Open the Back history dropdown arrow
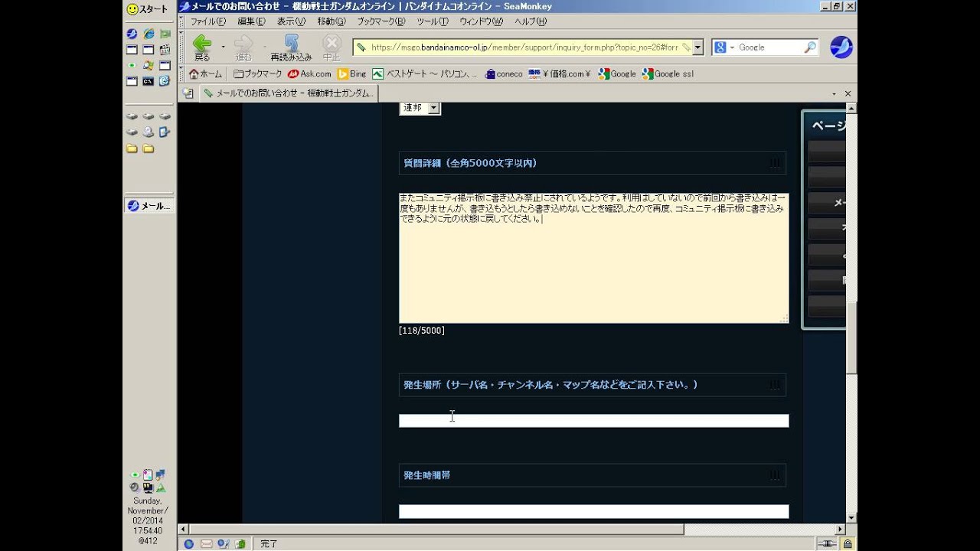Viewport: 980px width, 551px height. point(223,47)
